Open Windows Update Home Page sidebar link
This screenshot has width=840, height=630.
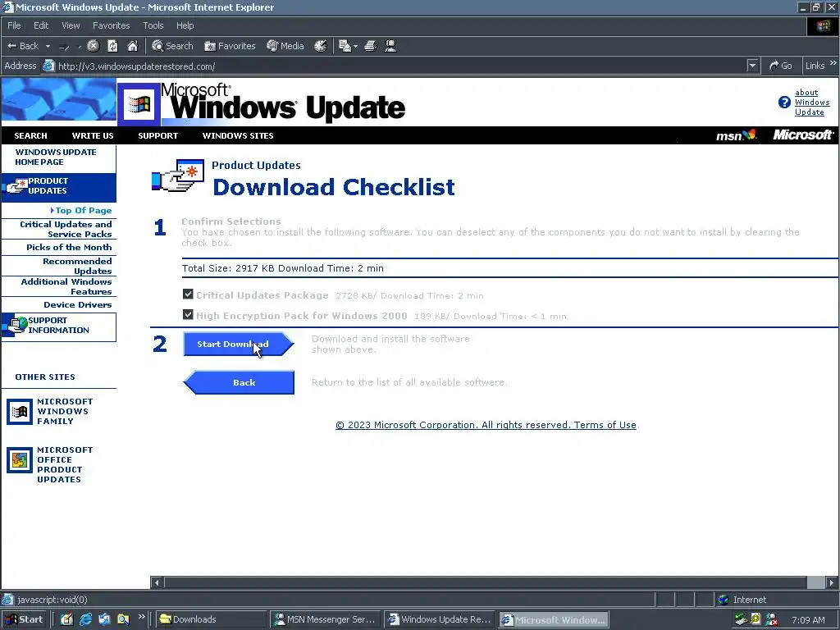tap(56, 157)
